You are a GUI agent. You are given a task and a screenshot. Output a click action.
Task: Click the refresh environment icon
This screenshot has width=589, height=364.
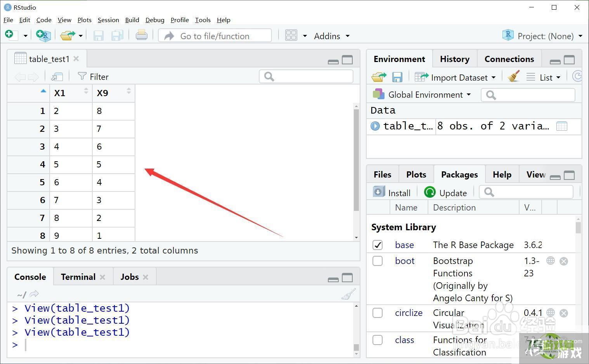pyautogui.click(x=577, y=76)
